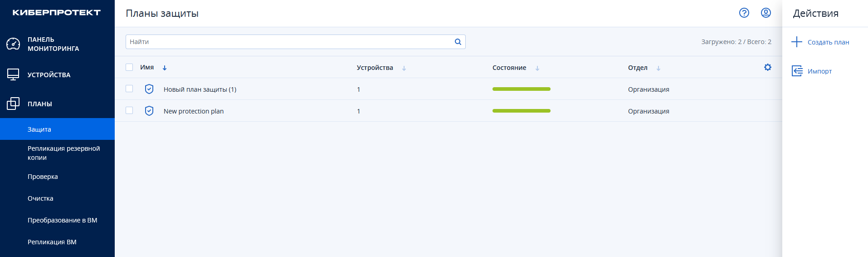Click the table column settings gear
Image resolution: width=868 pixels, height=257 pixels.
767,67
